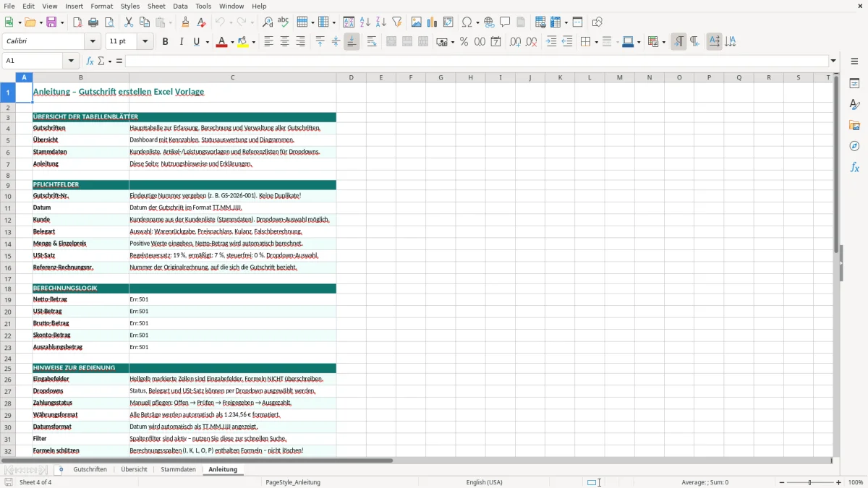Click the 100% zoom level in status bar
The width and height of the screenshot is (868, 488).
pos(856,482)
